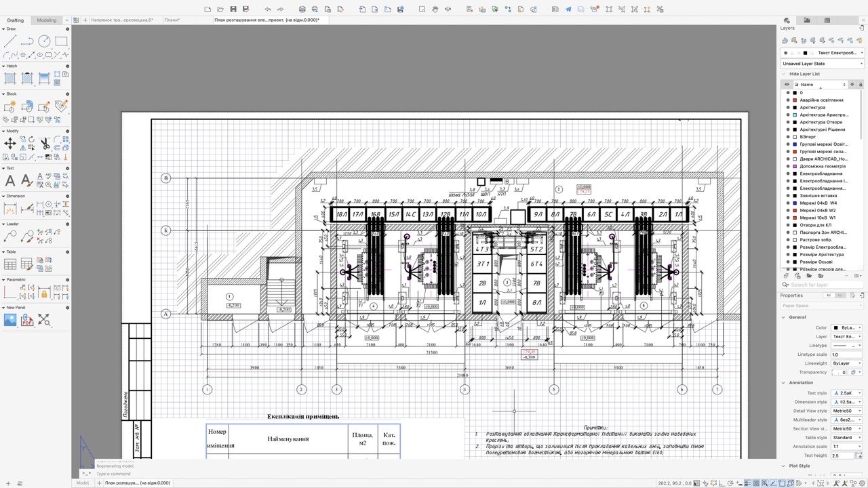Add a new layout with plus button

(x=99, y=483)
